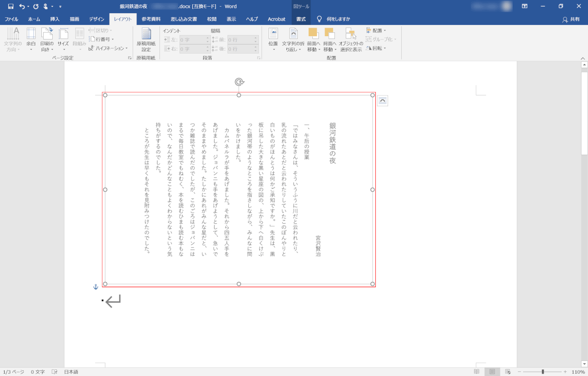Open 印刷の向き orientation menu
Image resolution: width=588 pixels, height=376 pixels.
click(47, 39)
